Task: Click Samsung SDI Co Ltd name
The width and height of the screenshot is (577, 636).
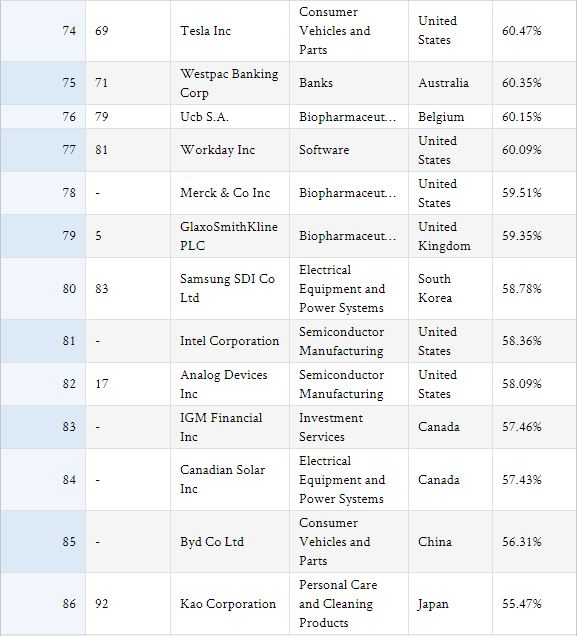Action: point(227,288)
